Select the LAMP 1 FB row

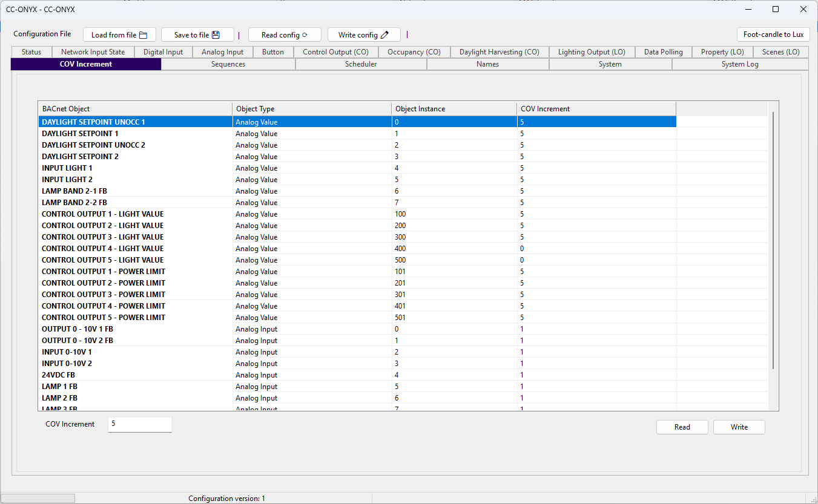(357, 387)
